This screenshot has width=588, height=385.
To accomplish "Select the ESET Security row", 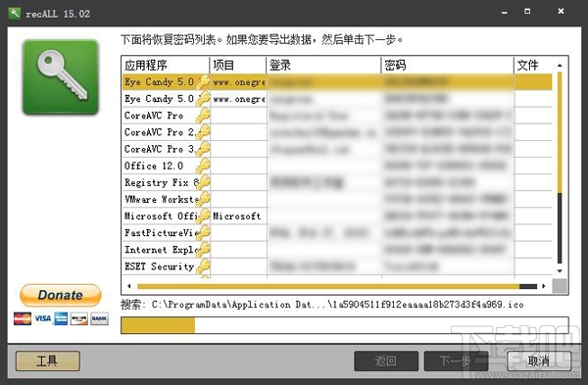I will tap(337, 266).
